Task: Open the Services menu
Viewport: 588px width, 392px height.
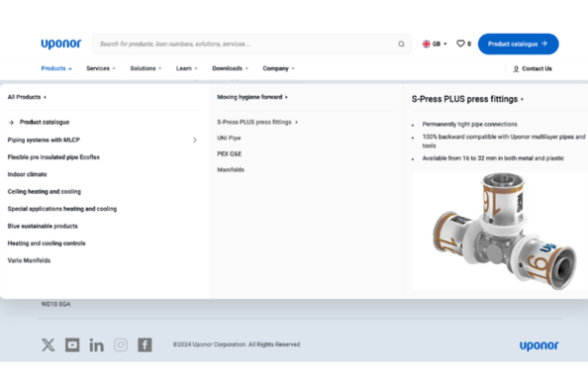Action: (101, 68)
